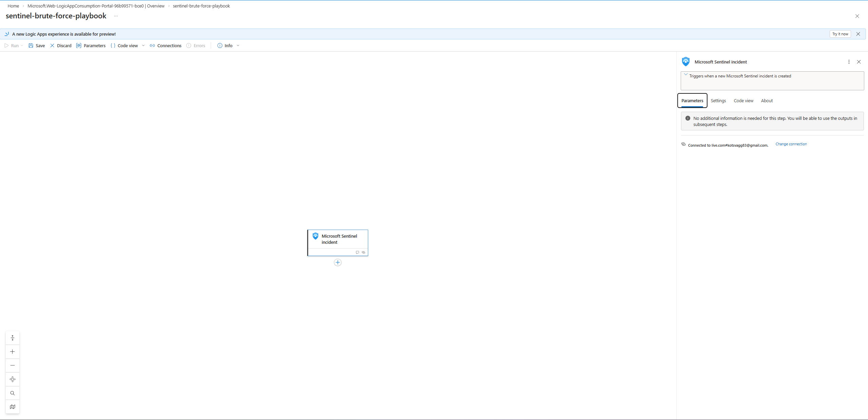Select the Microsoft Sentinel incident node
Screen dimensions: 868x420
pyautogui.click(x=338, y=239)
